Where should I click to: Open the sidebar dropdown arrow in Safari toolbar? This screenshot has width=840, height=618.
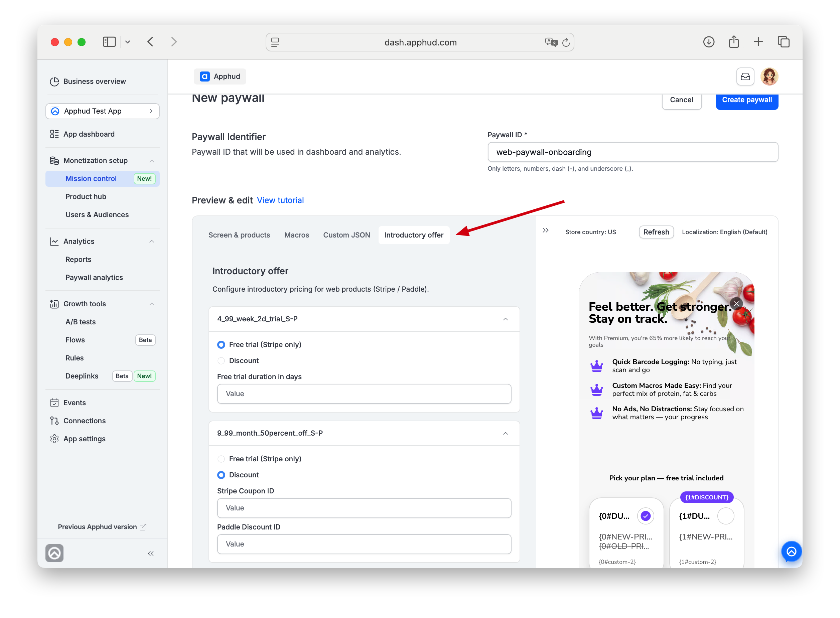127,42
